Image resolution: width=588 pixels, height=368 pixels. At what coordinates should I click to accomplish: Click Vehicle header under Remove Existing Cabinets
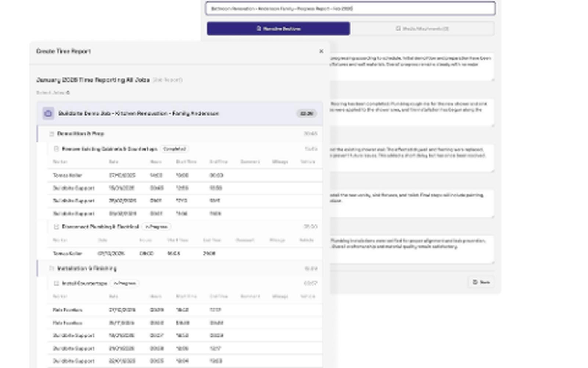coord(308,162)
